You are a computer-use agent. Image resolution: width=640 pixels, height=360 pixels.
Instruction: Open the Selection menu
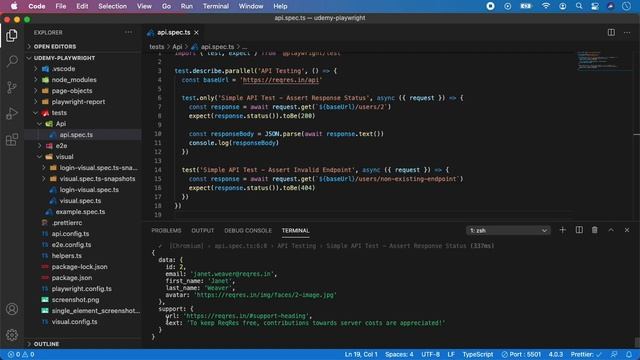coord(112,6)
